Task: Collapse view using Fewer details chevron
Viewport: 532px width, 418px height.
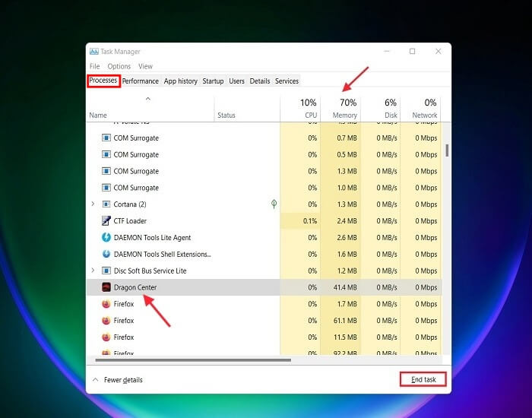Action: (96, 380)
